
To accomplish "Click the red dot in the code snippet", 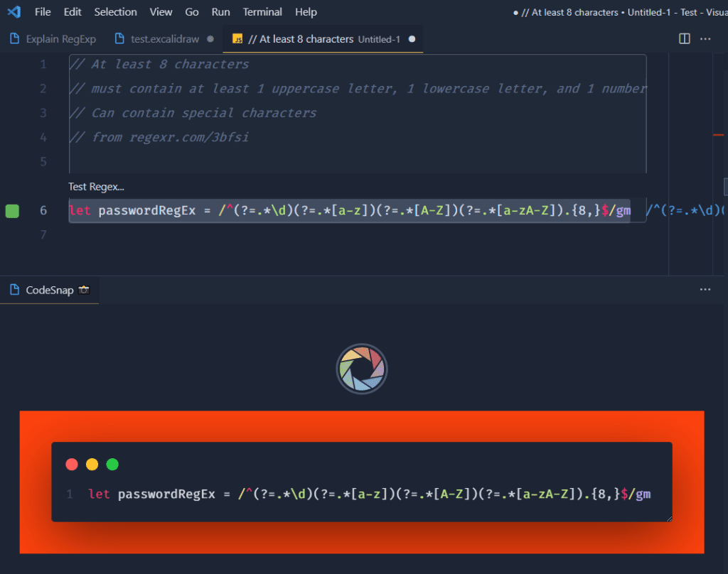I will pos(72,464).
